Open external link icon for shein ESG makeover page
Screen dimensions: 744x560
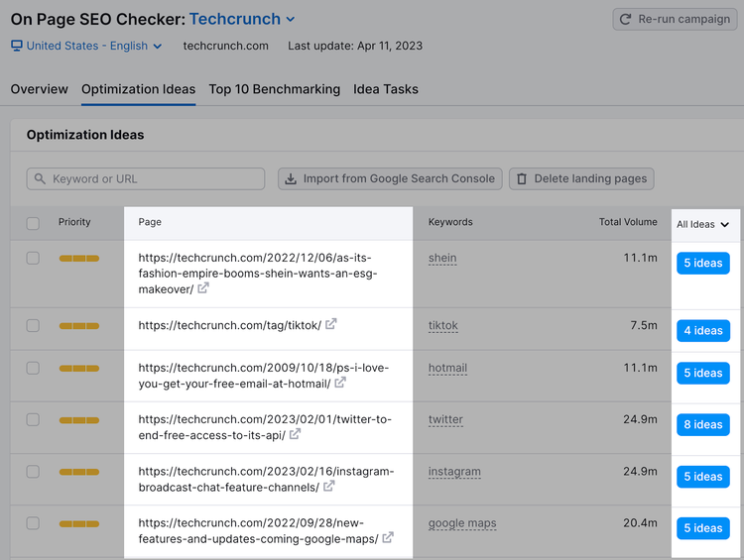[203, 287]
